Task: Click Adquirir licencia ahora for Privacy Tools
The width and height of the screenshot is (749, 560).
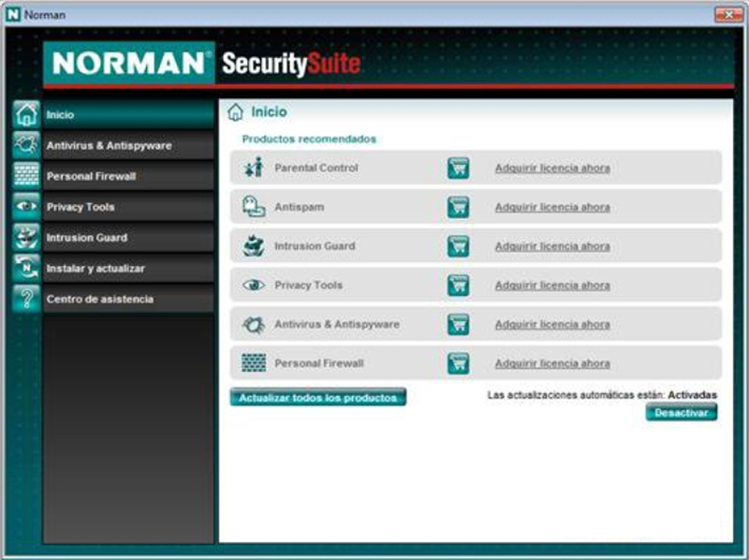Action: click(552, 286)
